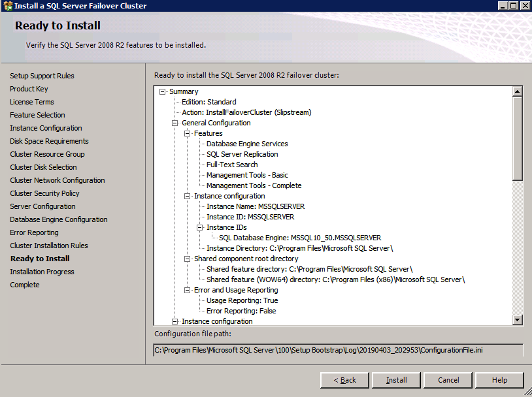Select 'Instance Name: MSSQLSERVER' row
The height and width of the screenshot is (397, 532).
pos(256,206)
